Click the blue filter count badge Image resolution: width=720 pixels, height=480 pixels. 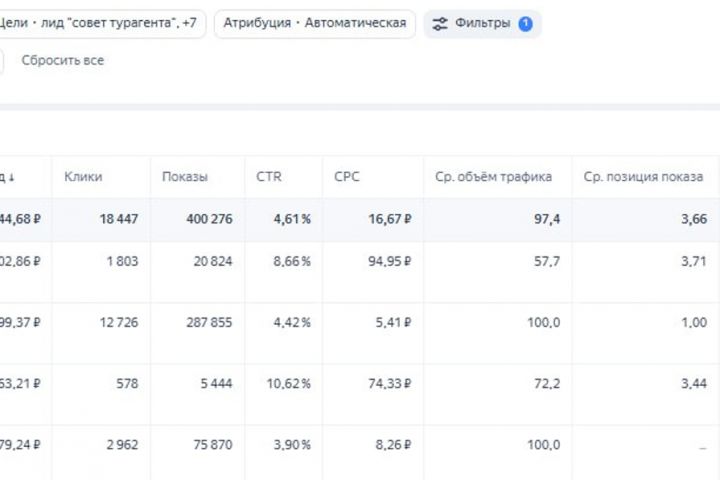[x=525, y=24]
